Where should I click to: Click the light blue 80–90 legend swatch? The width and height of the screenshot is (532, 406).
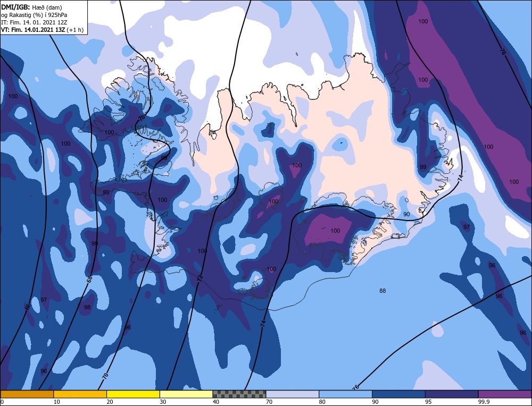(x=346, y=394)
